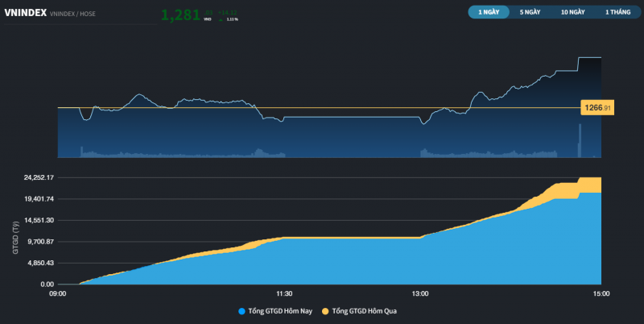The image size is (644, 324).
Task: Select the 1 NGÀY time range tab
Action: coord(488,12)
